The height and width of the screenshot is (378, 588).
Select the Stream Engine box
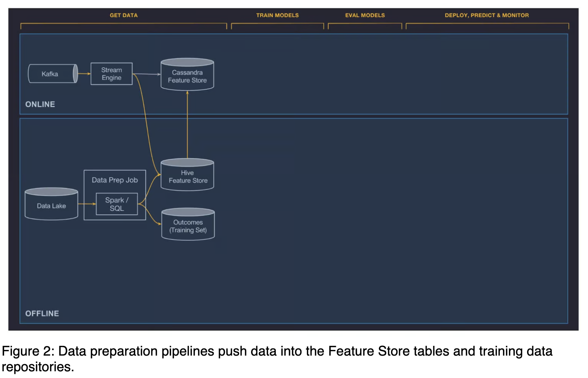pos(111,74)
